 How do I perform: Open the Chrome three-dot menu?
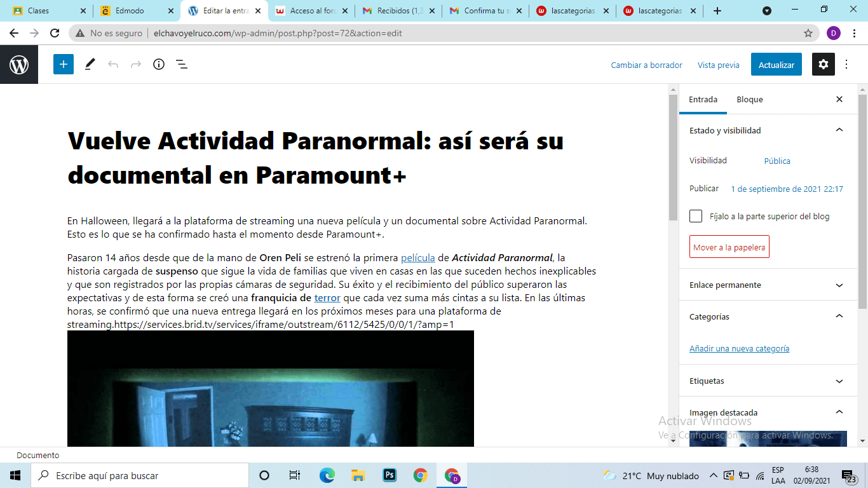coord(855,33)
